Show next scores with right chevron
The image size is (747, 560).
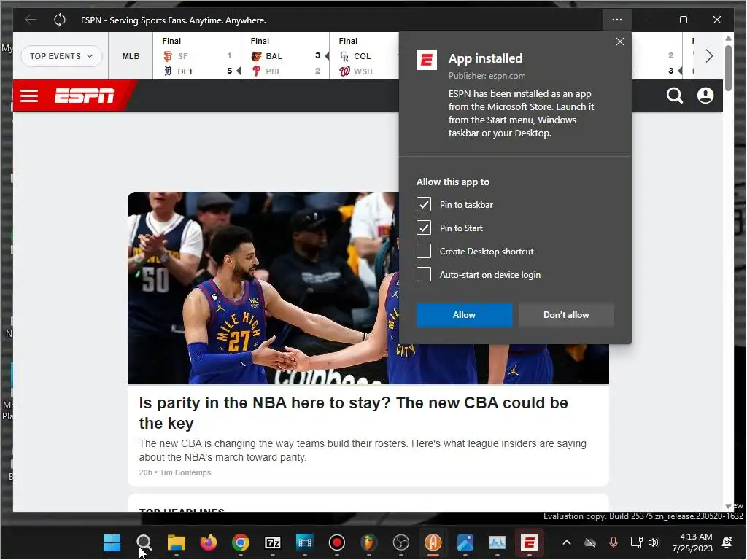click(709, 56)
